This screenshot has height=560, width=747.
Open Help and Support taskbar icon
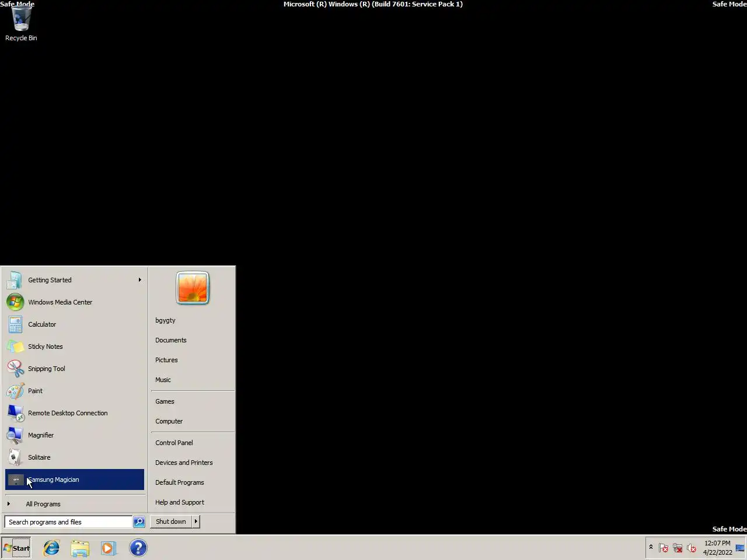pos(138,548)
